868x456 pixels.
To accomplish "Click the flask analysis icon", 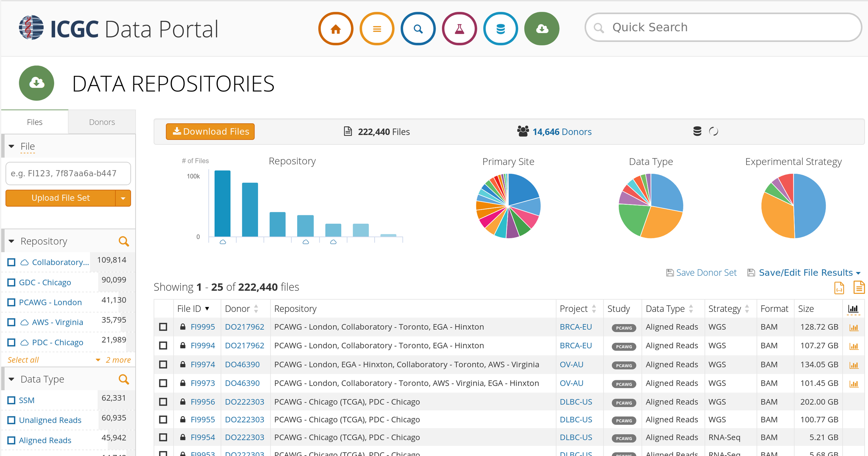I will (459, 29).
